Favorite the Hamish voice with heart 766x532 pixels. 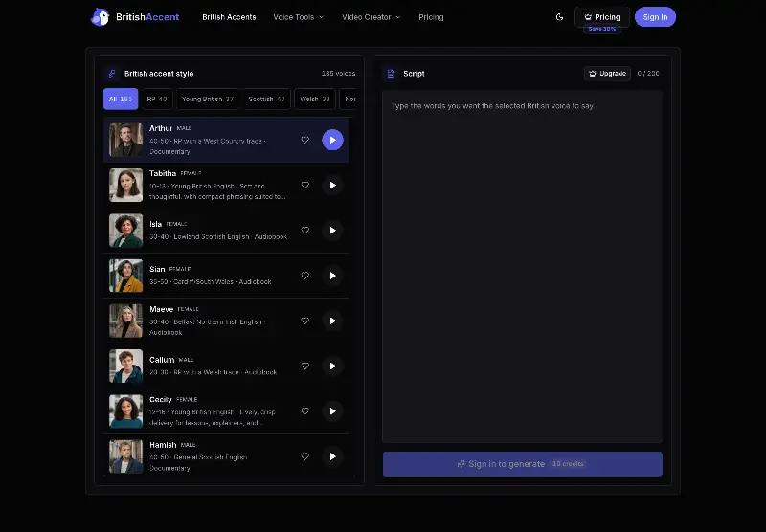(x=305, y=456)
